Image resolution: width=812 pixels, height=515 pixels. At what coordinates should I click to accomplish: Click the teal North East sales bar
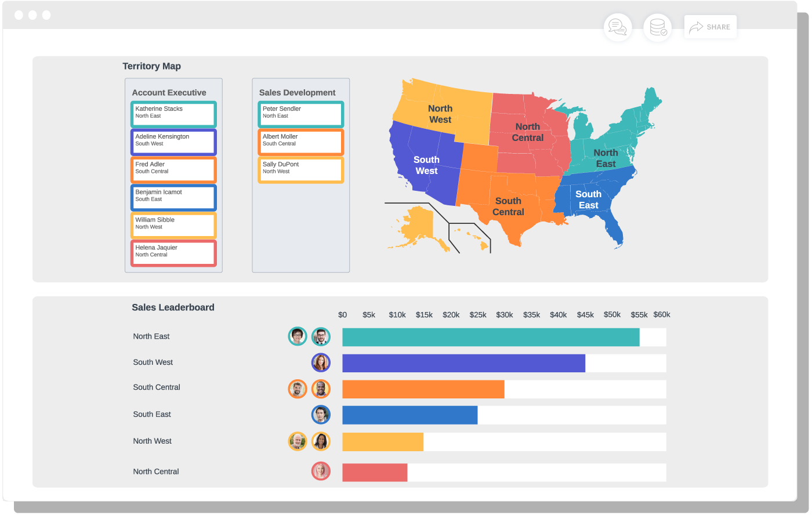click(x=491, y=337)
